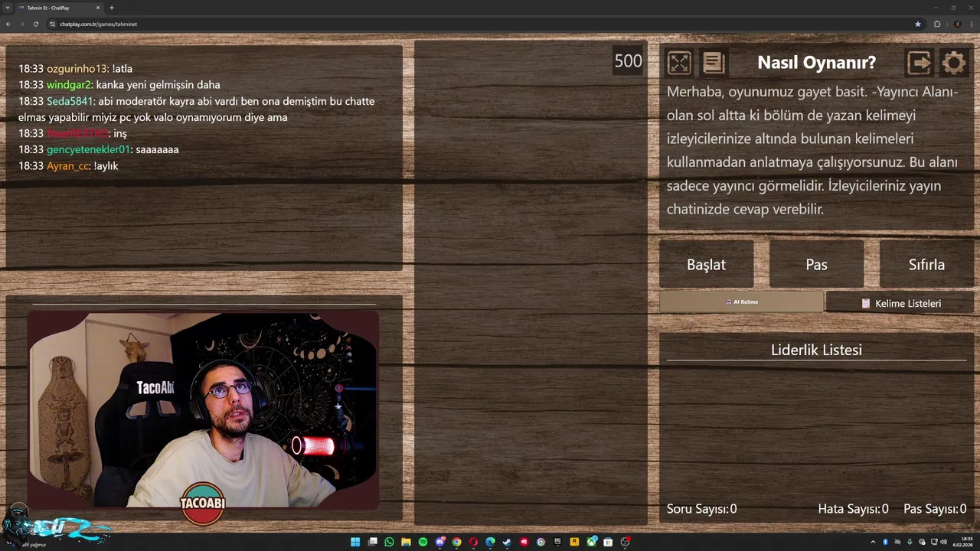Screen dimensions: 980x551
Task: Click windgar2's chat username
Action: click(x=69, y=85)
